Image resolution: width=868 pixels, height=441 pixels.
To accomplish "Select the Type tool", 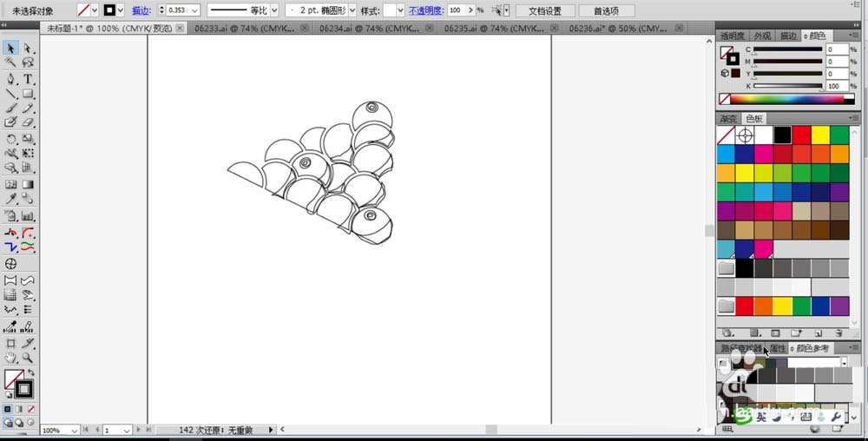I will tap(28, 79).
